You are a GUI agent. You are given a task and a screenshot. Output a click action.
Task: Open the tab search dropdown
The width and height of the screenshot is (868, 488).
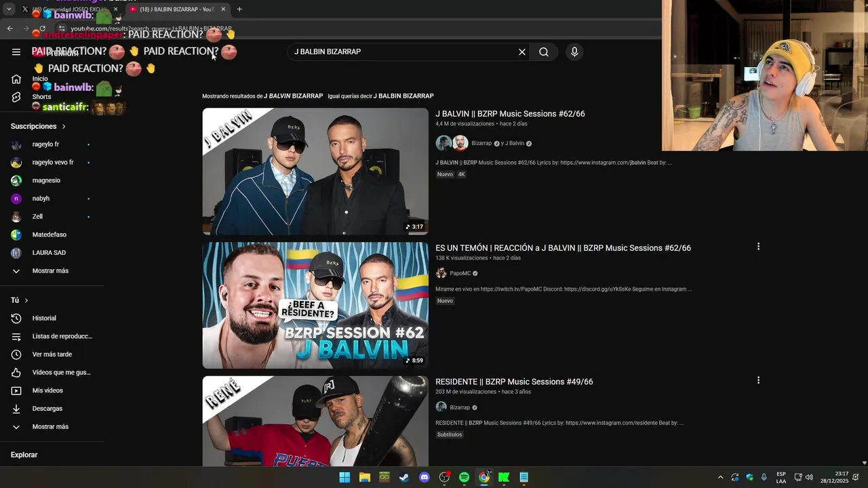click(9, 9)
